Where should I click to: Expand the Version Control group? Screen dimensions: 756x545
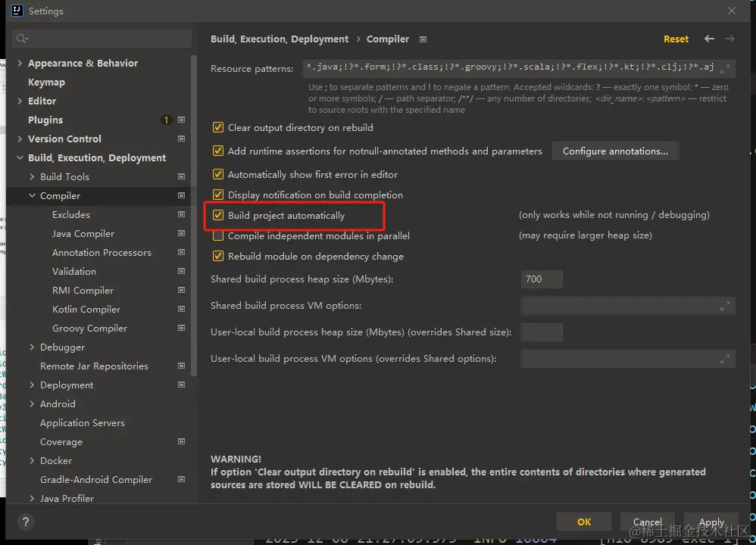(x=20, y=139)
